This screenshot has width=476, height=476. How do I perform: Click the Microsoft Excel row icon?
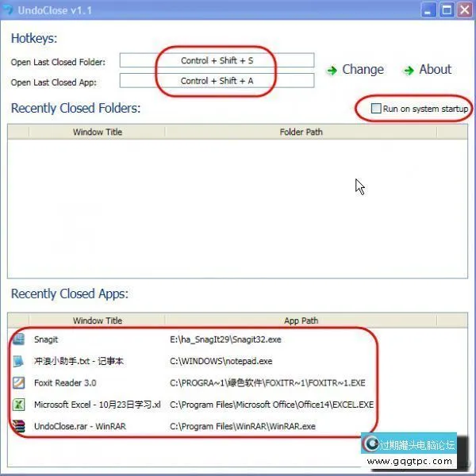19,405
